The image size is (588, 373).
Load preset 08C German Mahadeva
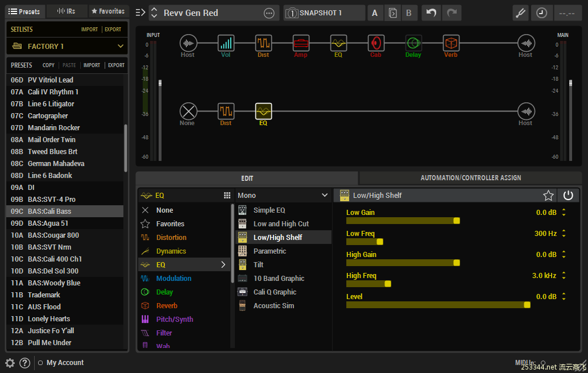(65, 163)
